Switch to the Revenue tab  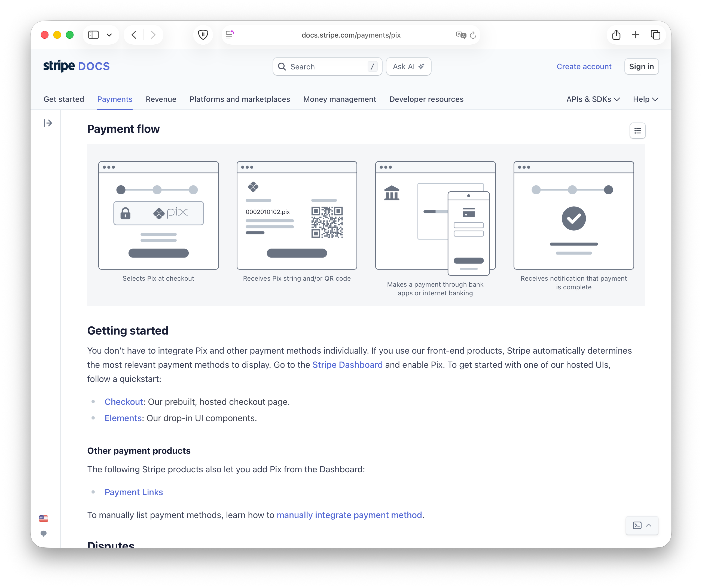pyautogui.click(x=161, y=99)
